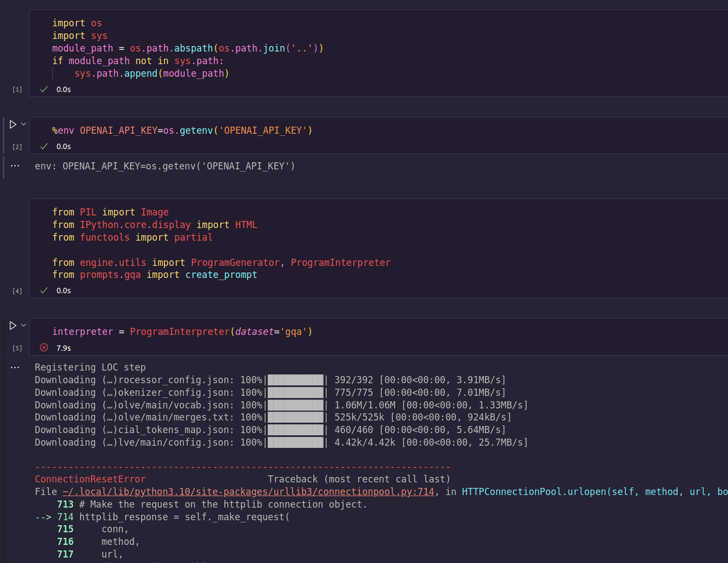Click the interpreter = ProgramInterpreter code line
This screenshot has width=728, height=563.
pos(182,332)
